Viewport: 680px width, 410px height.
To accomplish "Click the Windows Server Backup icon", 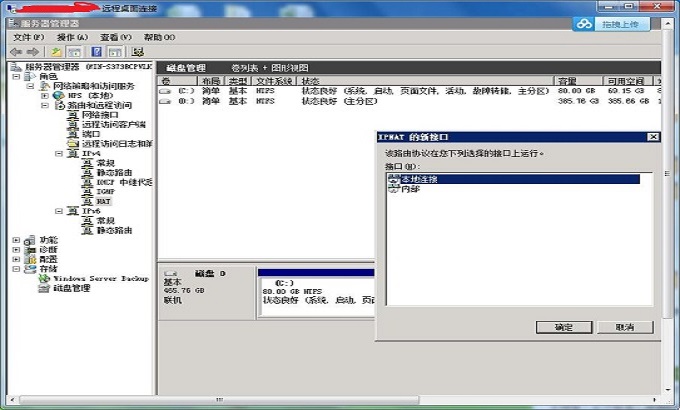I will 43,278.
